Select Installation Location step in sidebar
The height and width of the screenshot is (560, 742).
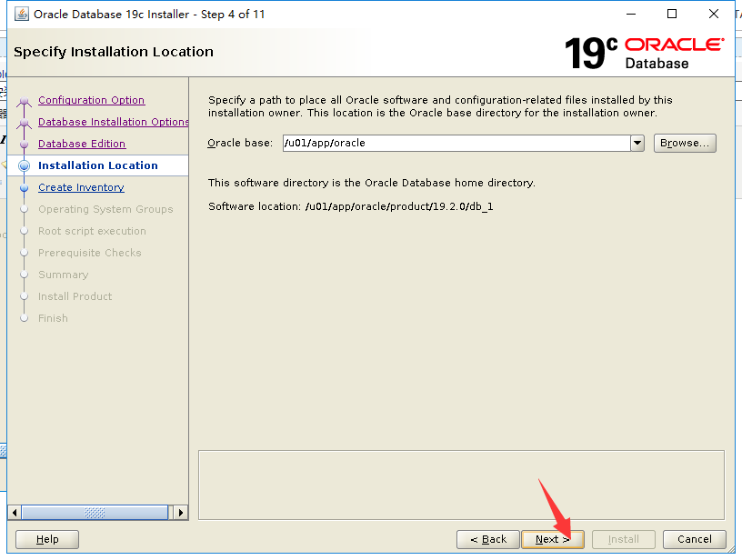tap(98, 165)
